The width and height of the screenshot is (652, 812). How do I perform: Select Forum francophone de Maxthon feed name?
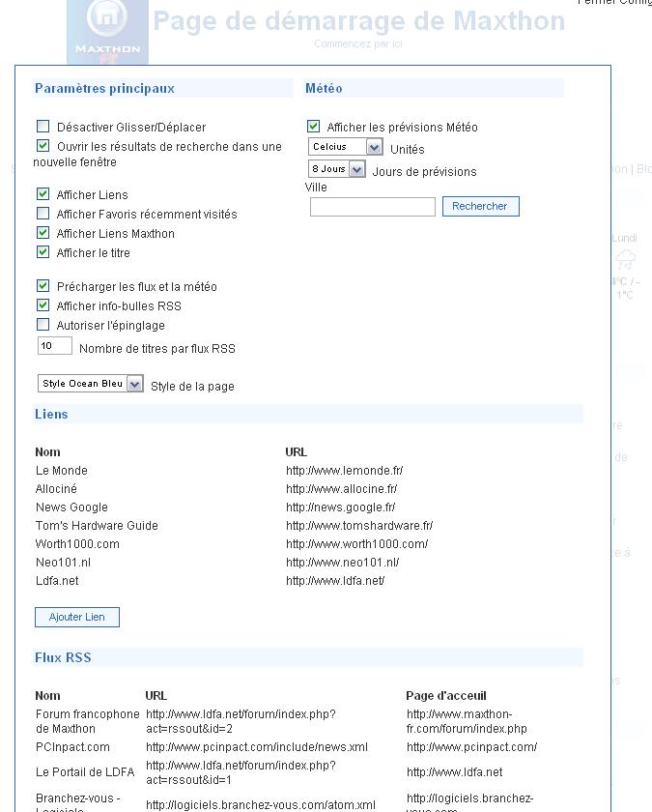click(x=88, y=721)
